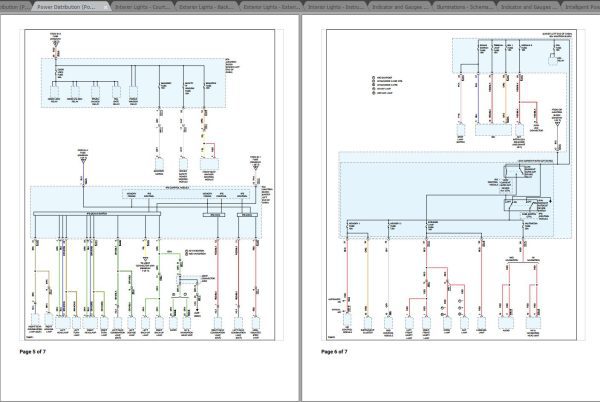Switch to the Illuminations - Schema... tab
This screenshot has height=402, width=600.
[x=465, y=7]
